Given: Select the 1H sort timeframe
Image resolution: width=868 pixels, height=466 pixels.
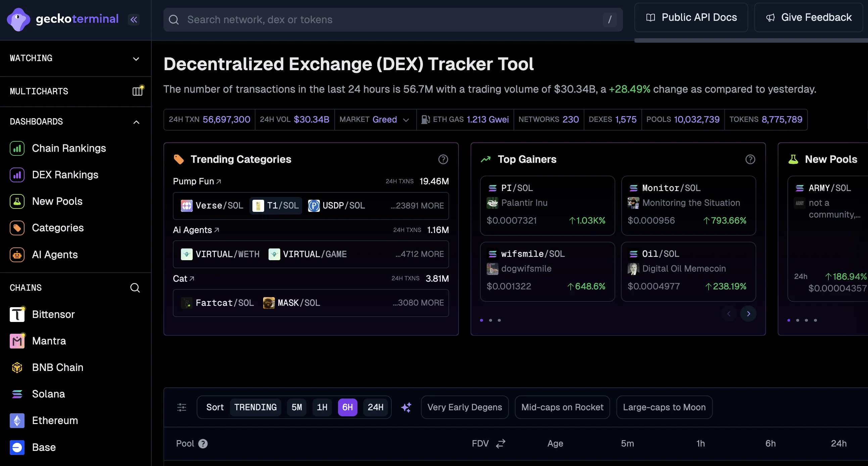Looking at the screenshot, I should 322,407.
